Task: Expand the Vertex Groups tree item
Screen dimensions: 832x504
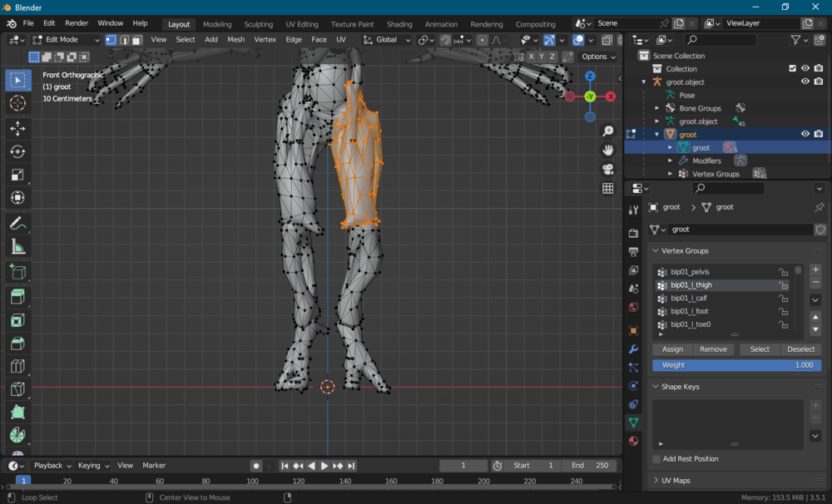Action: (670, 174)
